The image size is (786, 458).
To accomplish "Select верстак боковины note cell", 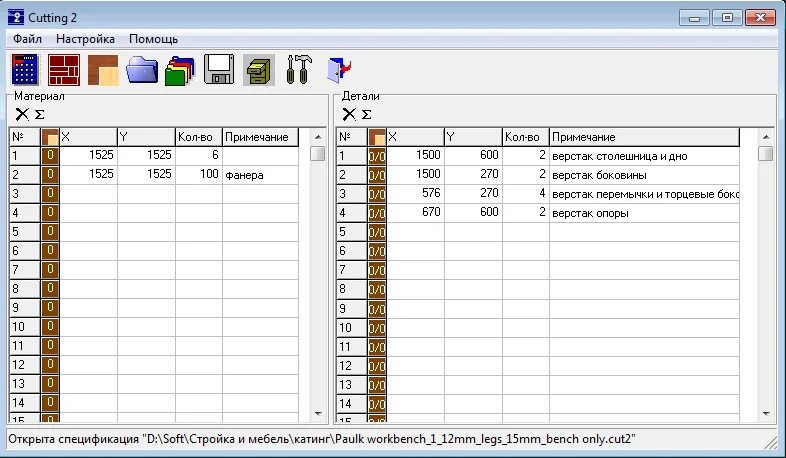I will click(644, 175).
